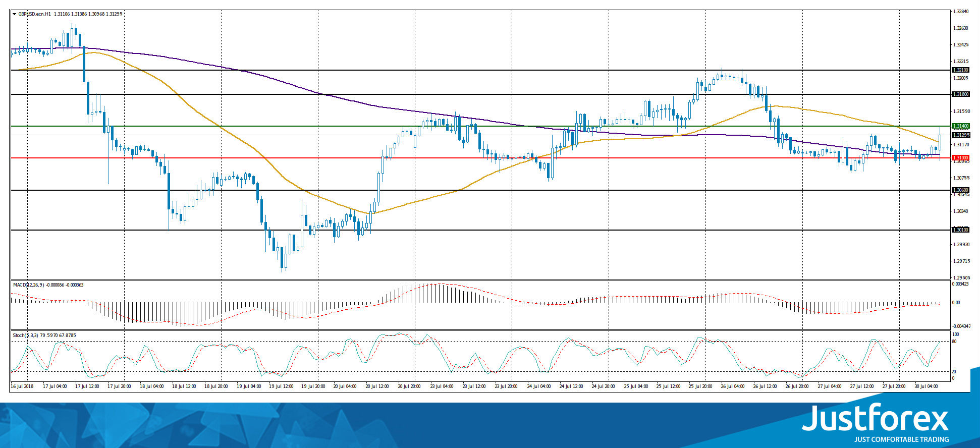Click the 30 Jul 04:00 time label
The height and width of the screenshot is (448, 980).
pos(927,386)
